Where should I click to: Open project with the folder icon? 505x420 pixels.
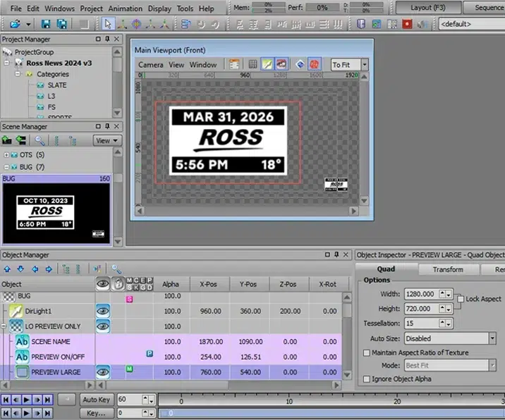point(15,24)
